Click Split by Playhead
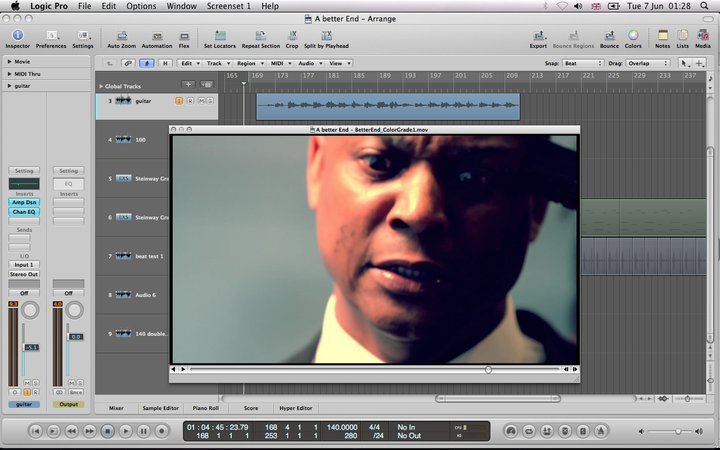 [326, 39]
